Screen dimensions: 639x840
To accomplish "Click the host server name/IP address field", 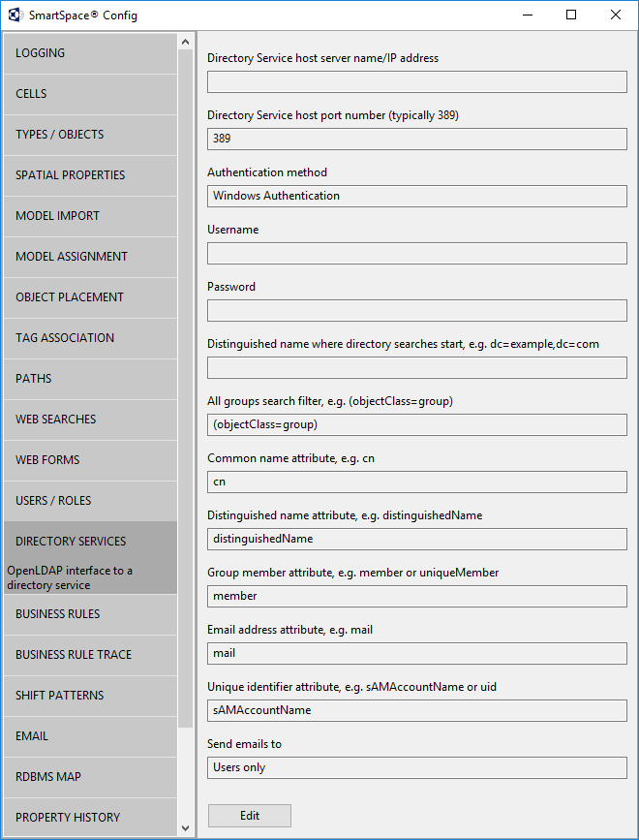I will 417,82.
